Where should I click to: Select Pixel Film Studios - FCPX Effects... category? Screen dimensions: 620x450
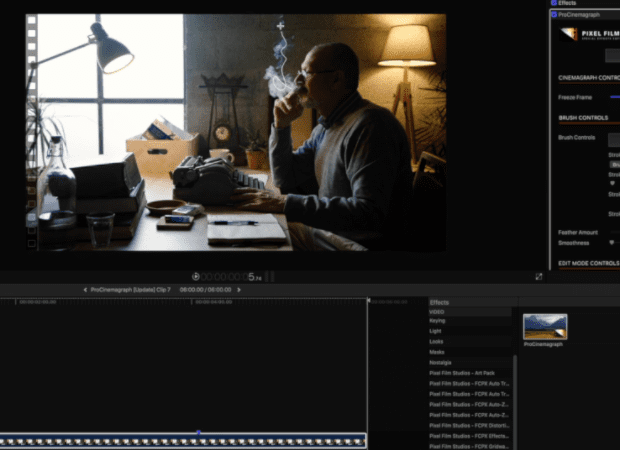click(470, 436)
